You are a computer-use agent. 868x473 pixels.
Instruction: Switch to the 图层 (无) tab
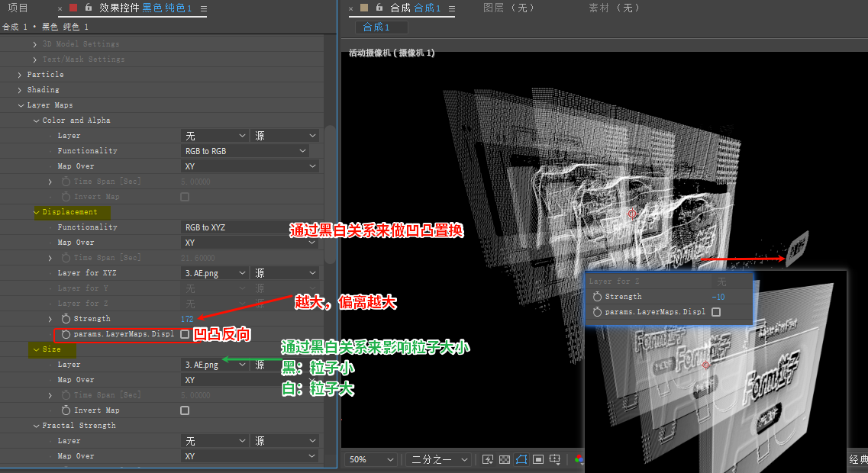click(x=508, y=8)
